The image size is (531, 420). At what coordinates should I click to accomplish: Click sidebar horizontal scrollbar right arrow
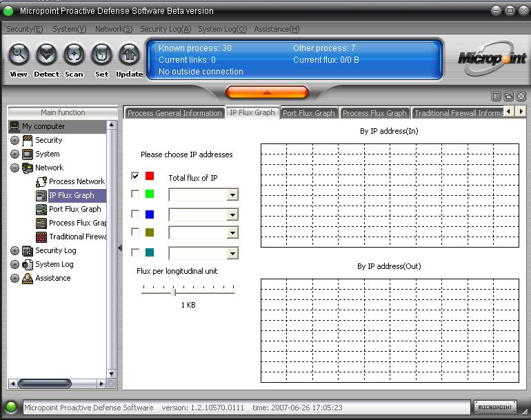[x=101, y=383]
